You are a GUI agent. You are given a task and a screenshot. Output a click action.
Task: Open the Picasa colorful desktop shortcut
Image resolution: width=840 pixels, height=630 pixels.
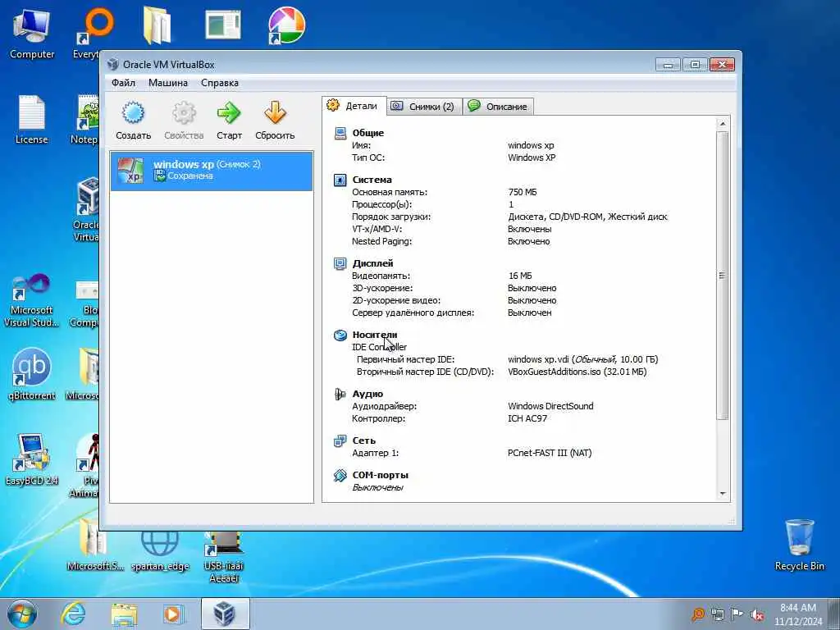[286, 25]
